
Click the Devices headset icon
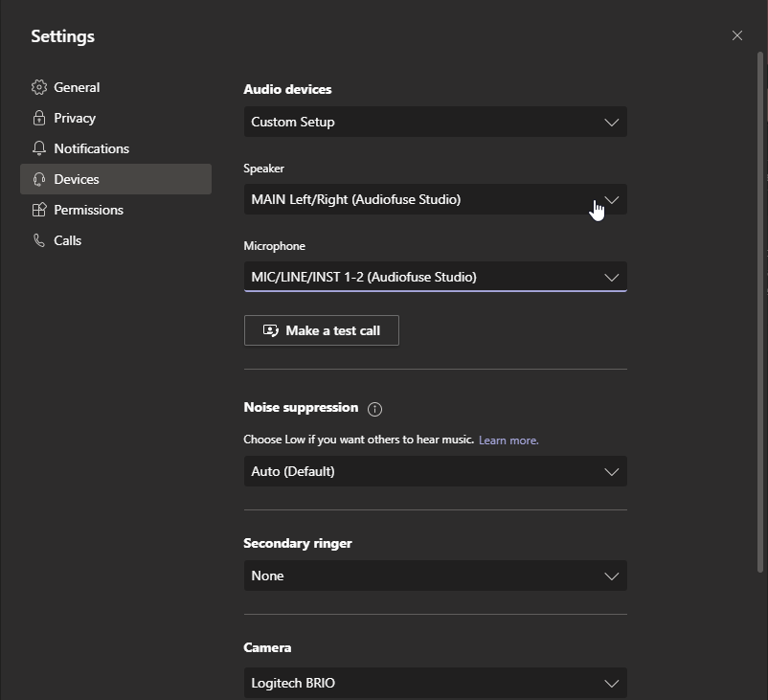click(x=39, y=179)
